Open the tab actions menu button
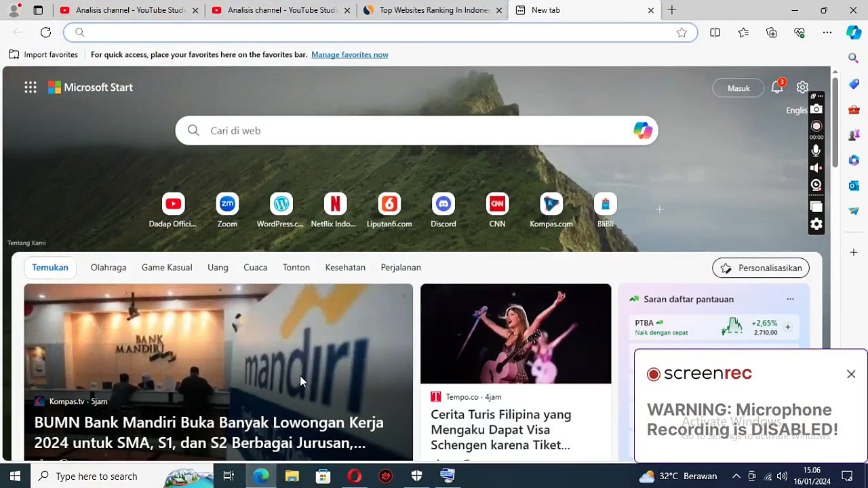The height and width of the screenshot is (488, 868). tap(38, 10)
